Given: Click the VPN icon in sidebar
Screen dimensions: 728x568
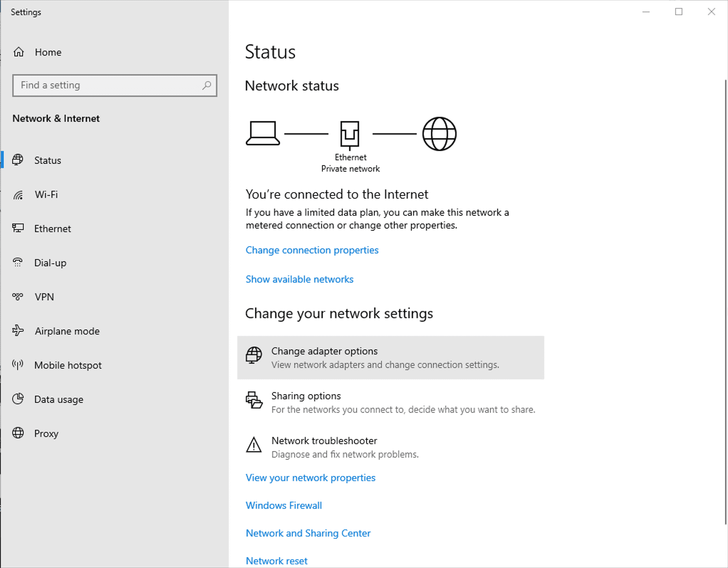Looking at the screenshot, I should 18,296.
